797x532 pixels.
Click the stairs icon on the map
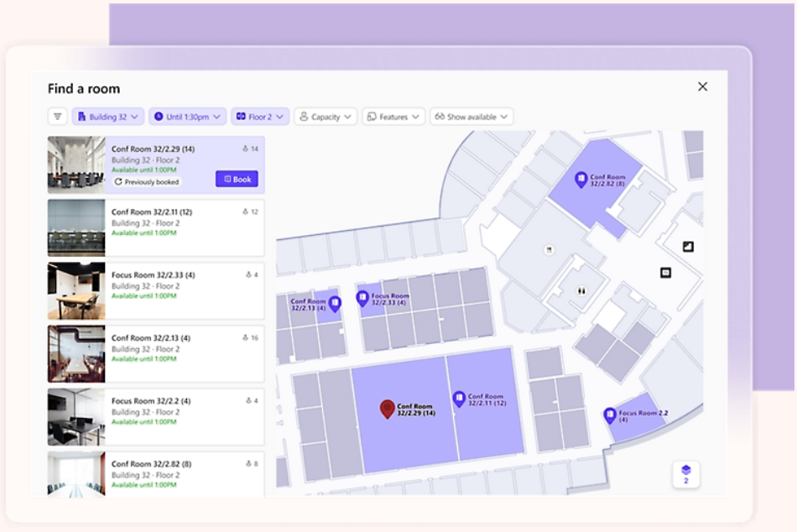(688, 247)
